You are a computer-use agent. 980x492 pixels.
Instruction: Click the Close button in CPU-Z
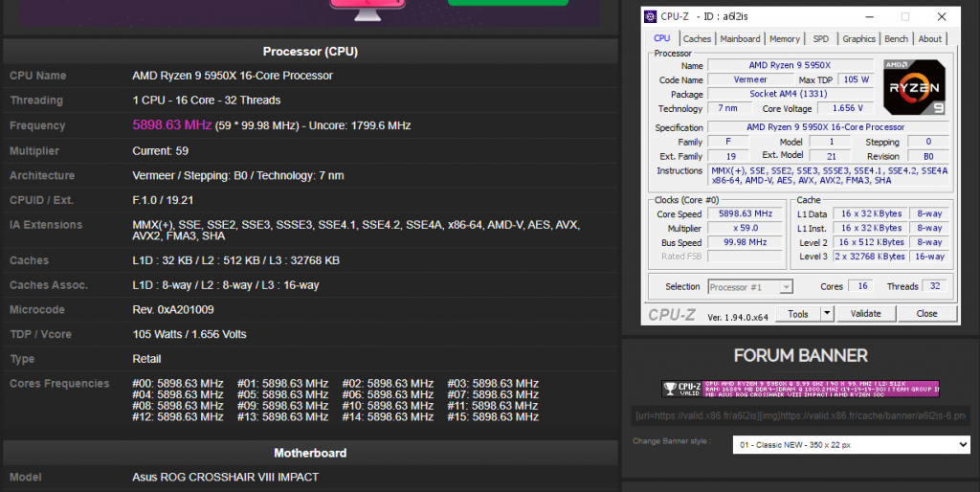point(926,314)
